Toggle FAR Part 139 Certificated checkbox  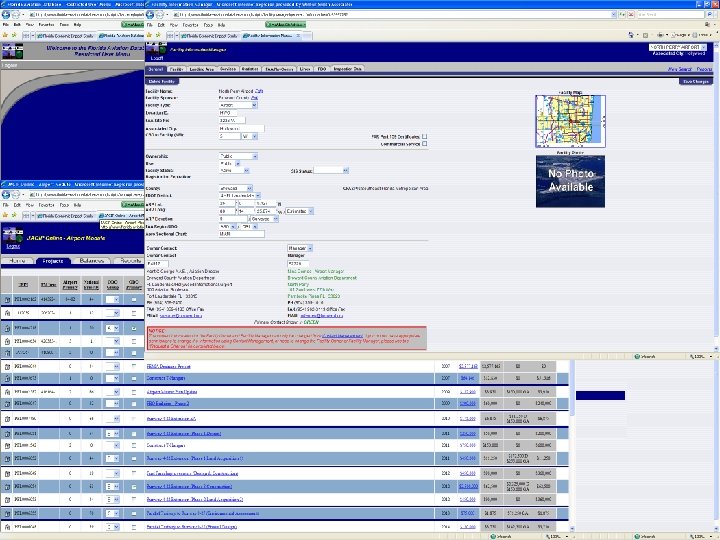pyautogui.click(x=424, y=136)
